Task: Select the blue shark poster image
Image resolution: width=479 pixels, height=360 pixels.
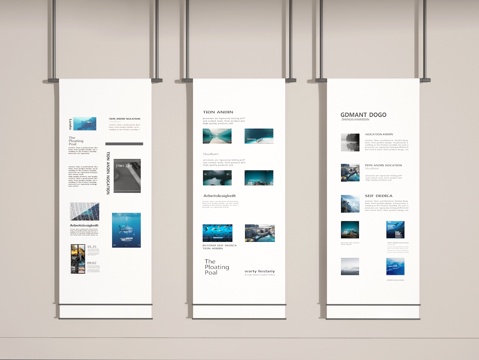Action: tap(126, 230)
